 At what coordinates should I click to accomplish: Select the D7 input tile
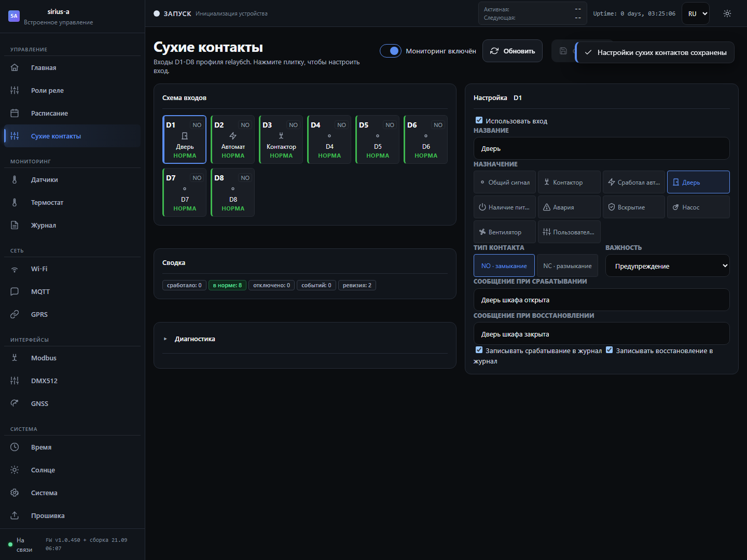[x=185, y=192]
